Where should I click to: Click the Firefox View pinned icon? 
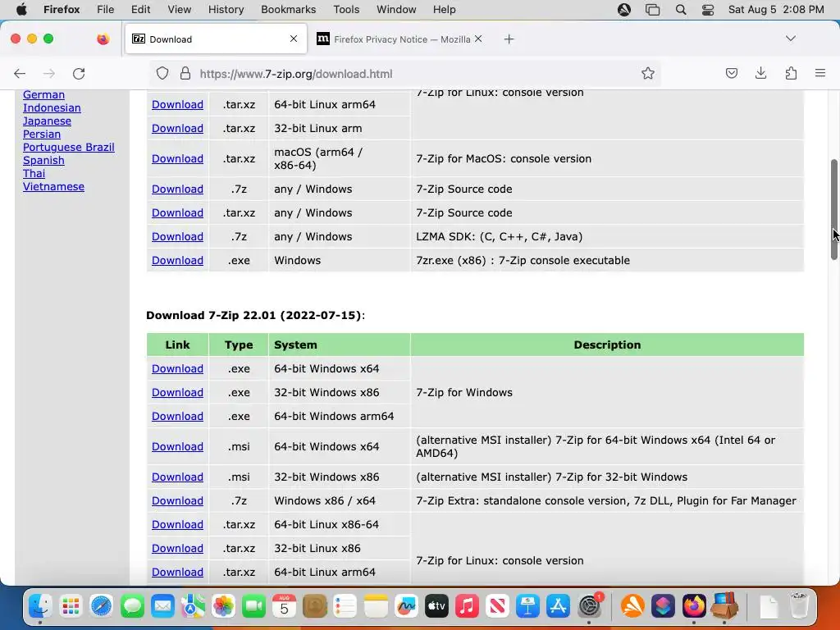coord(103,39)
